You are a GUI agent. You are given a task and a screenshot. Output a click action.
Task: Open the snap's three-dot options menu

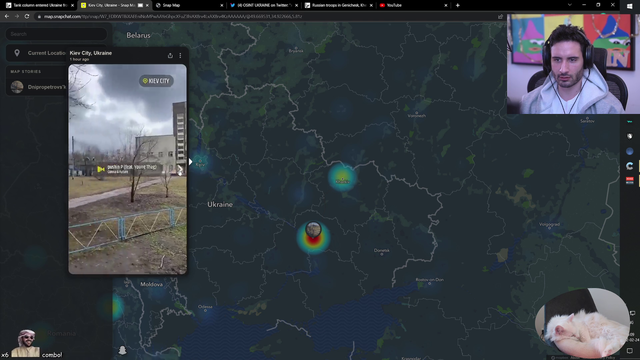pyautogui.click(x=180, y=56)
